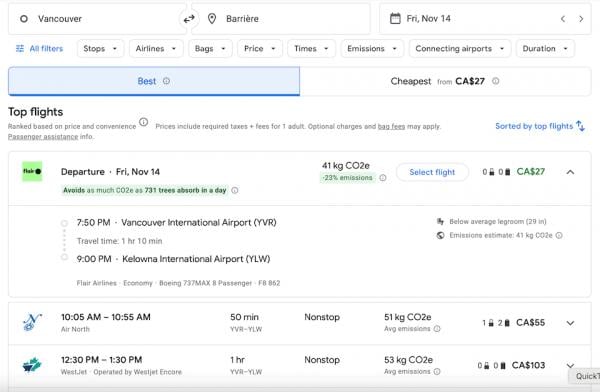The width and height of the screenshot is (600, 392).
Task: Go to next date arrow
Action: point(581,19)
